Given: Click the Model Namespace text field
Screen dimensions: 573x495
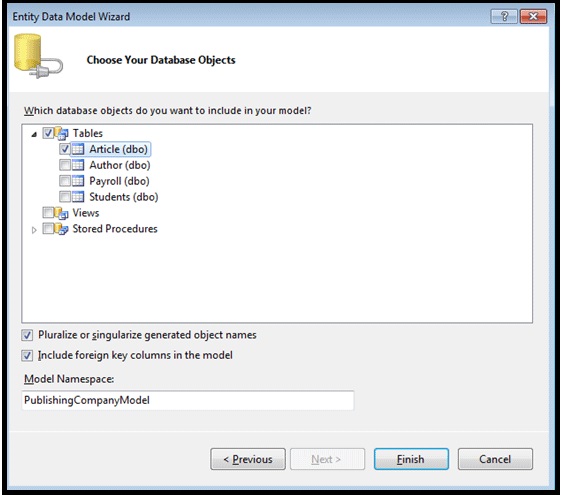Looking at the screenshot, I should (x=188, y=400).
